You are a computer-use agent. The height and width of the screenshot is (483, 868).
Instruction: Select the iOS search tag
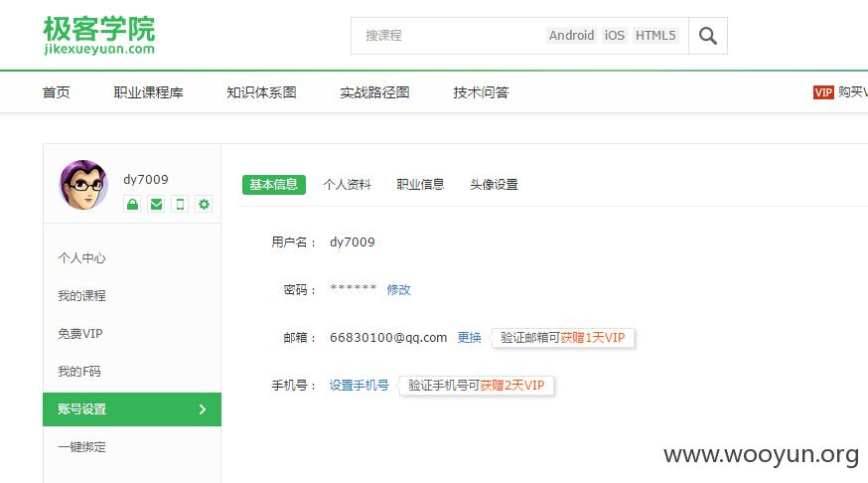(x=615, y=36)
